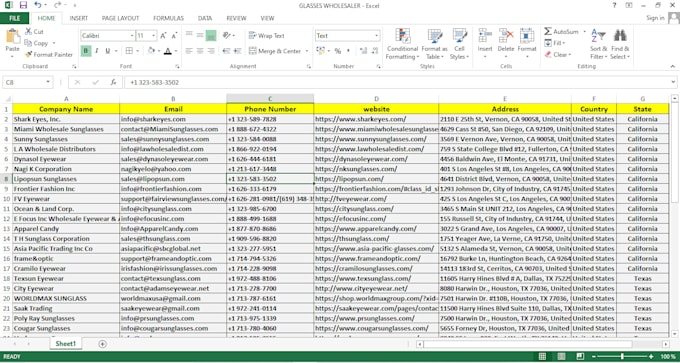Click the Find & Select binoculars icon
Screen dimensions: 680x363
click(x=620, y=36)
